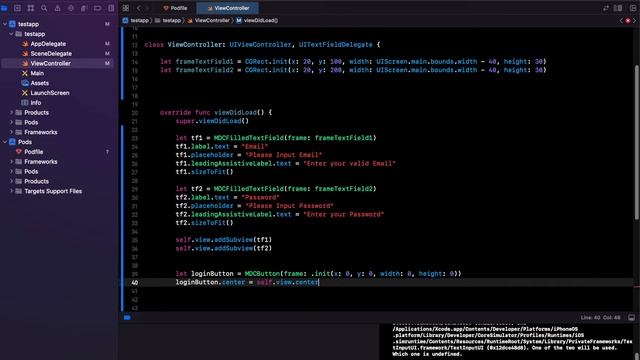Add a new editor pane on right
The height and width of the screenshot is (360, 640).
click(x=633, y=8)
